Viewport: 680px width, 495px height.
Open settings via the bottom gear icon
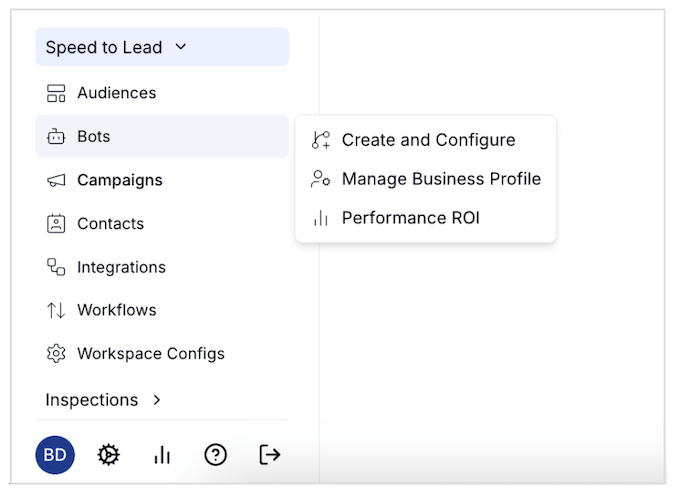click(108, 455)
